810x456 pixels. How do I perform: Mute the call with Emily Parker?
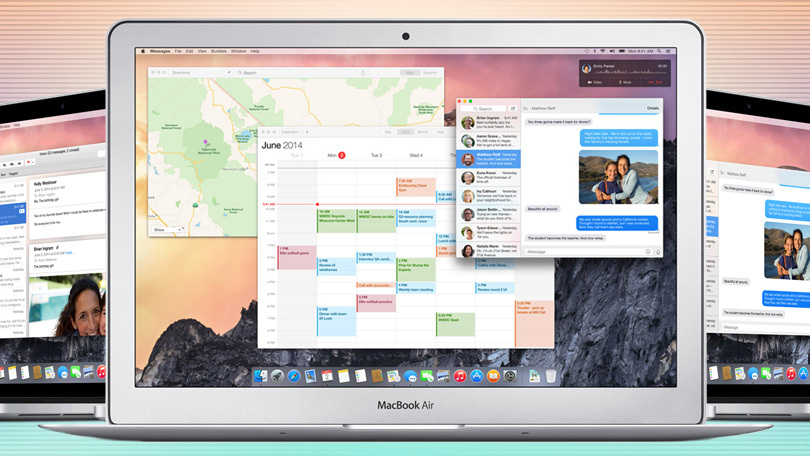point(626,82)
